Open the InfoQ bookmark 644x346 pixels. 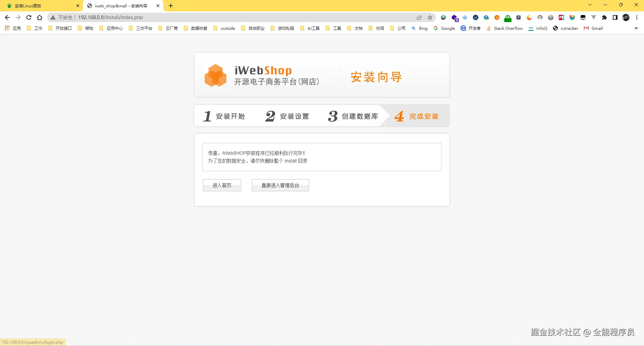(x=538, y=28)
